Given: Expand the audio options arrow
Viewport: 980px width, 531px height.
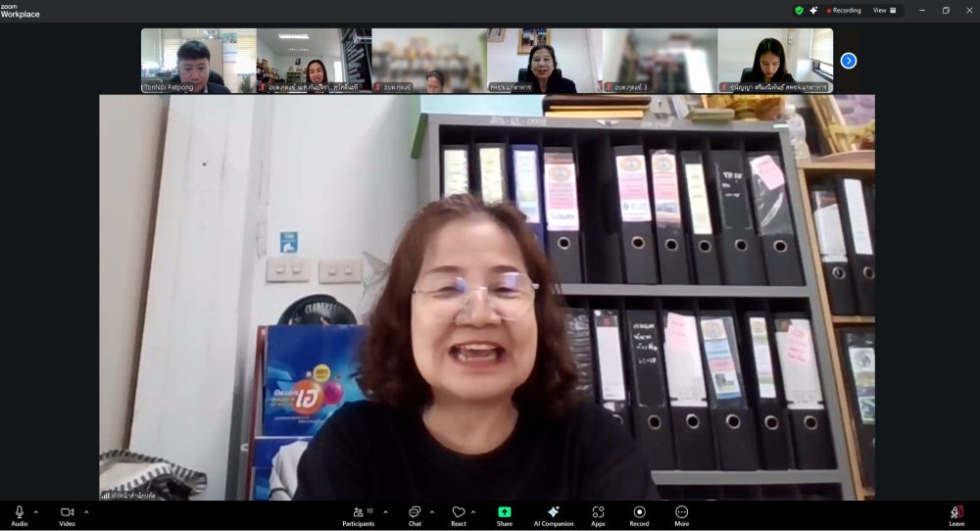Looking at the screenshot, I should [x=36, y=511].
